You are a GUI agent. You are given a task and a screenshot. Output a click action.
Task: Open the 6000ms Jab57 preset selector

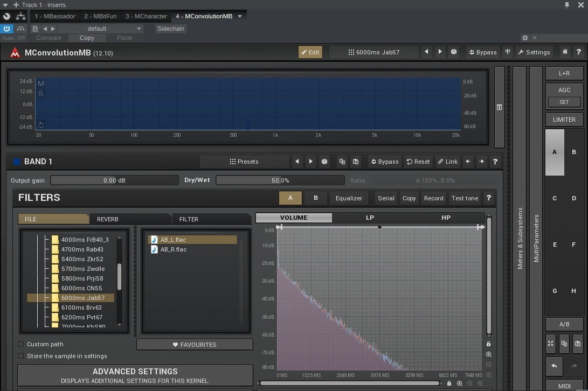point(374,52)
